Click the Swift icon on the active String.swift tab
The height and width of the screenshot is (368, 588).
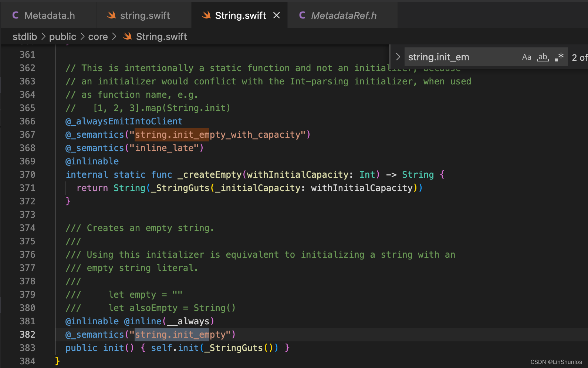click(206, 15)
